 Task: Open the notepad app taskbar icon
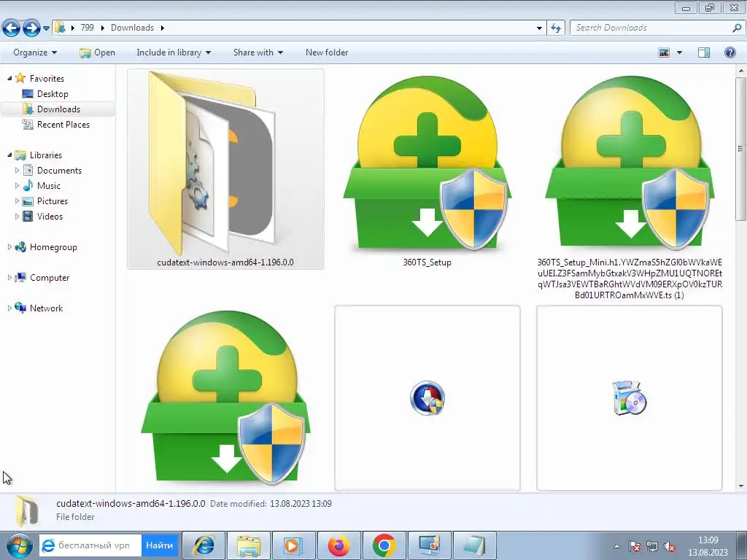(x=474, y=545)
